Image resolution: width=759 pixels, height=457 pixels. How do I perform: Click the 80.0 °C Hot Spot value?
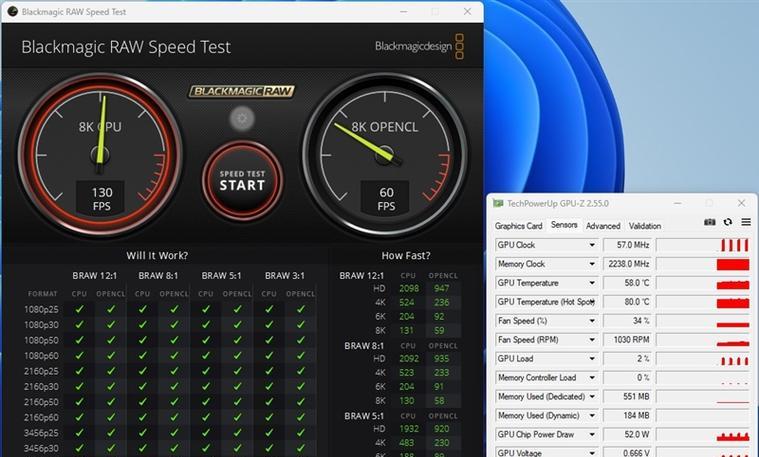[628, 302]
